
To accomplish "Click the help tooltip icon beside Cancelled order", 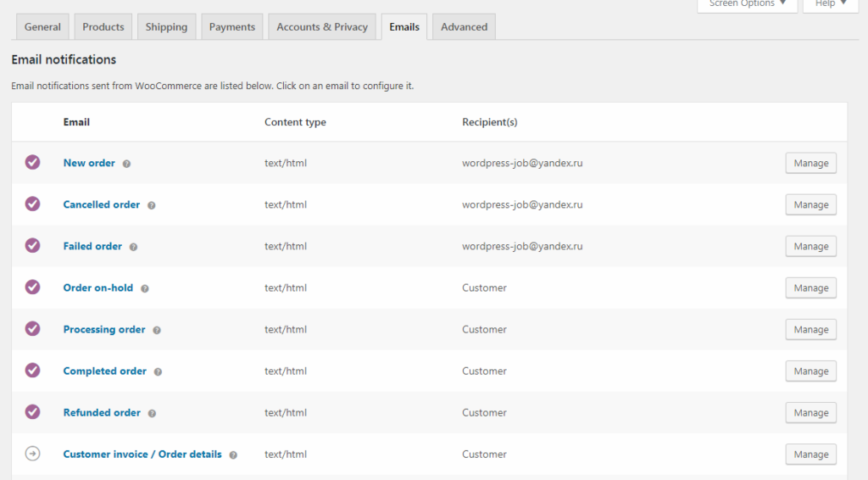I will tap(151, 205).
